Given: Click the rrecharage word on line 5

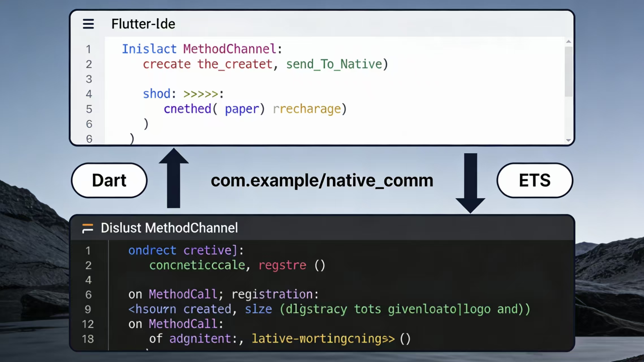Looking at the screenshot, I should pyautogui.click(x=307, y=109).
